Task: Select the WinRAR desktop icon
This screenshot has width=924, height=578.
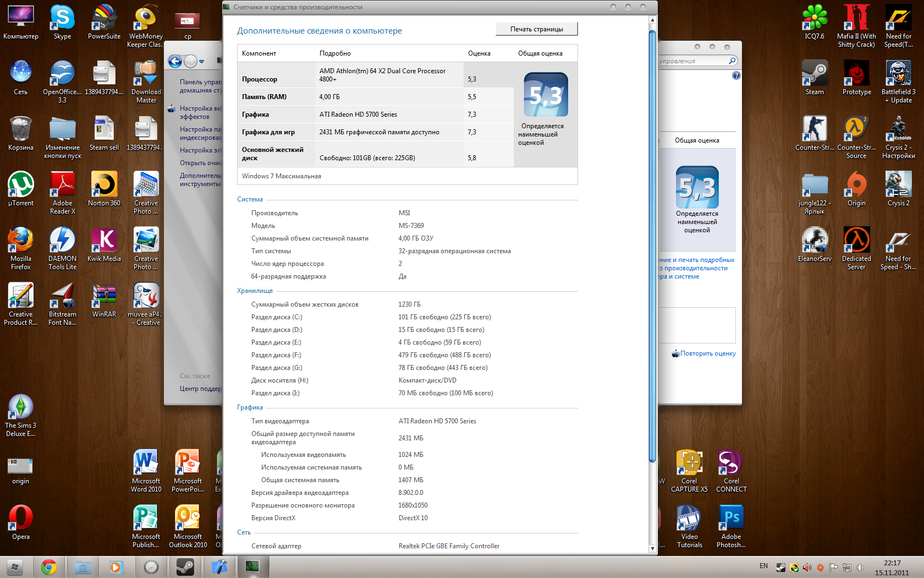Action: coord(104,300)
